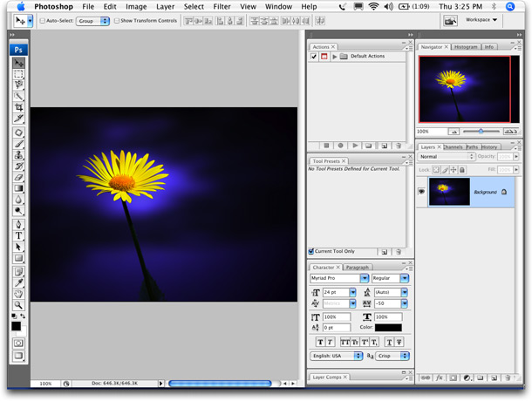
Task: Open the Myriad Pro font family dropdown
Action: (363, 278)
